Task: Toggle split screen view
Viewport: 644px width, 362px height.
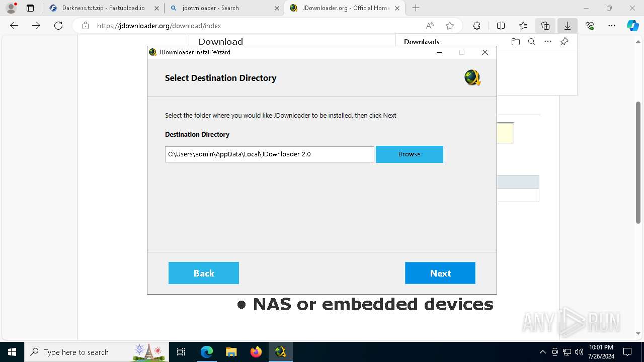Action: (x=501, y=26)
